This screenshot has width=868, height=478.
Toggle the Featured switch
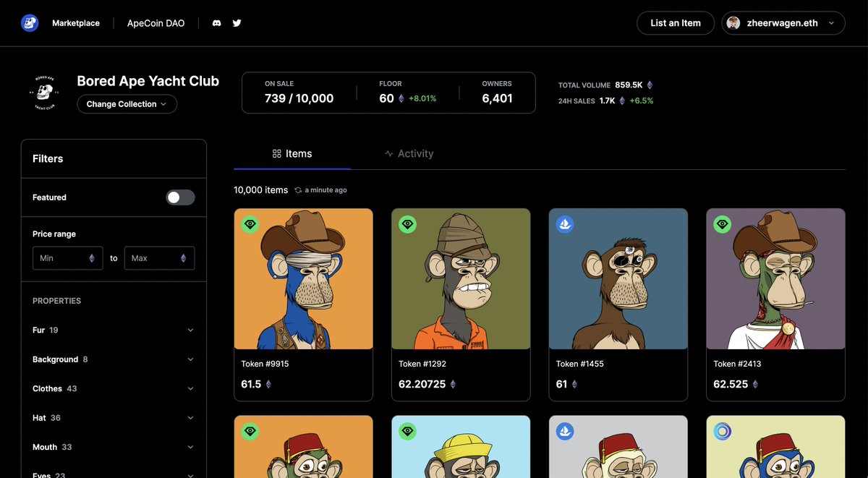pos(180,197)
